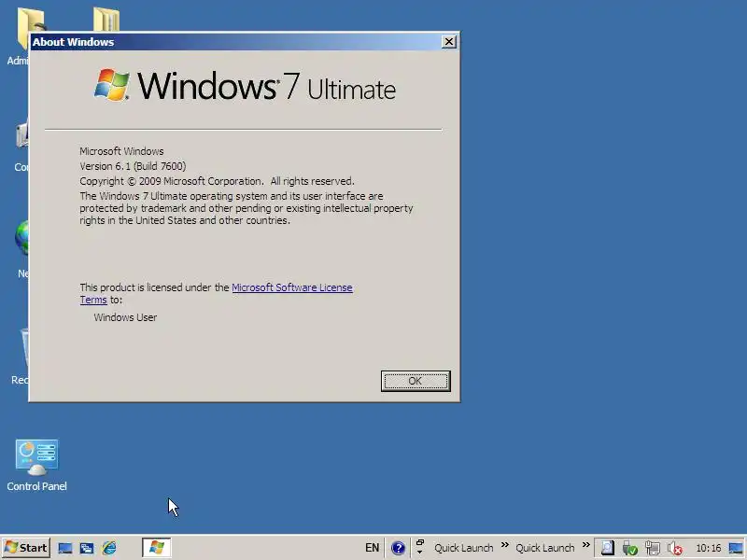Image resolution: width=747 pixels, height=560 pixels.
Task: Click the monitor icon right of the clock
Action: coord(736,548)
